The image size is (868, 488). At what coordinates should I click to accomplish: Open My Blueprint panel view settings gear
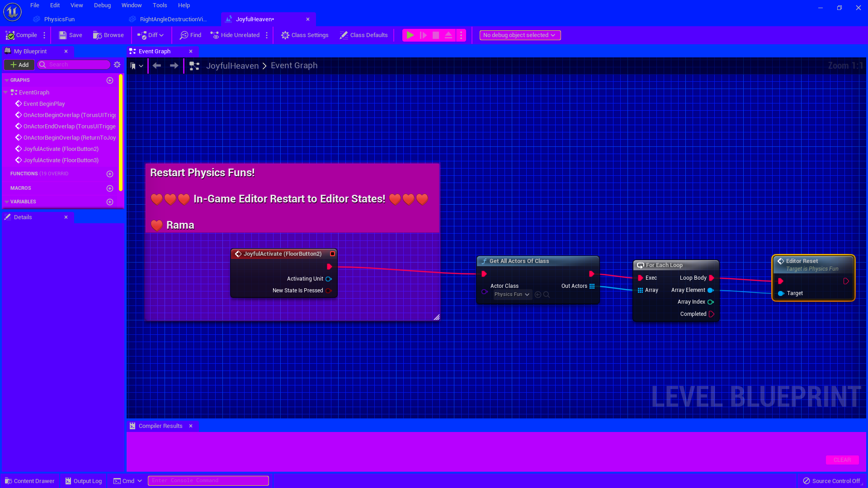[117, 65]
